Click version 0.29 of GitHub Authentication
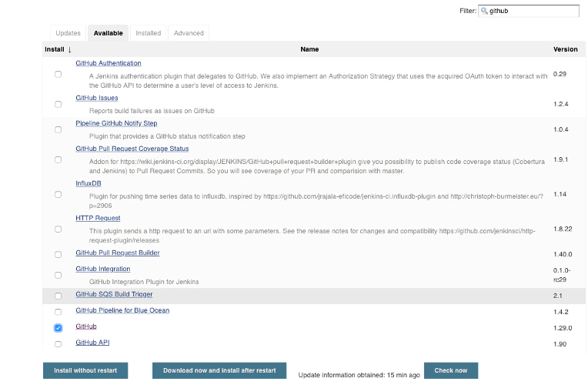Viewport: 588px width, 385px height. point(560,74)
